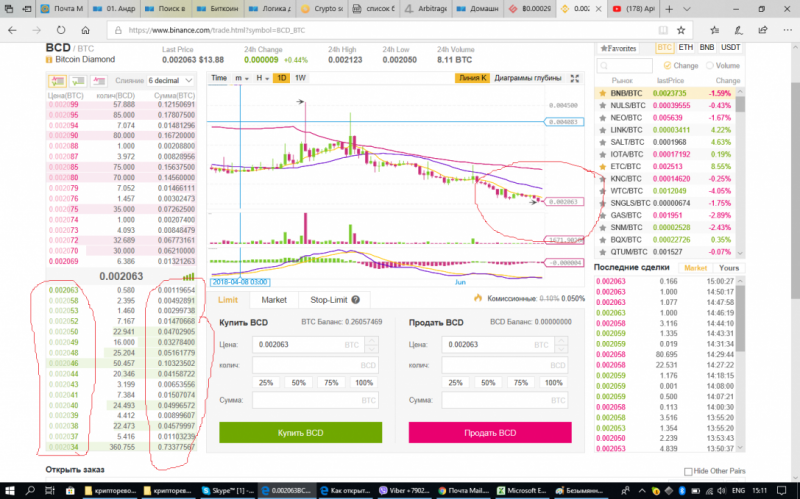Click the fee flame icon next to Комиссионные
Image resolution: width=800 pixels, height=499 pixels.
coord(478,298)
